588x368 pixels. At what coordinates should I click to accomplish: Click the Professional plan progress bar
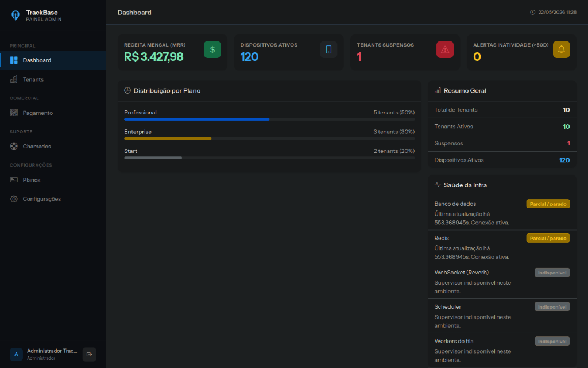click(269, 120)
